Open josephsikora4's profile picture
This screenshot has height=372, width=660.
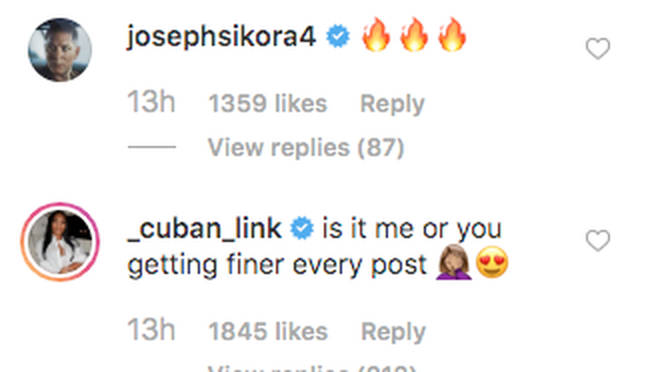(60, 50)
